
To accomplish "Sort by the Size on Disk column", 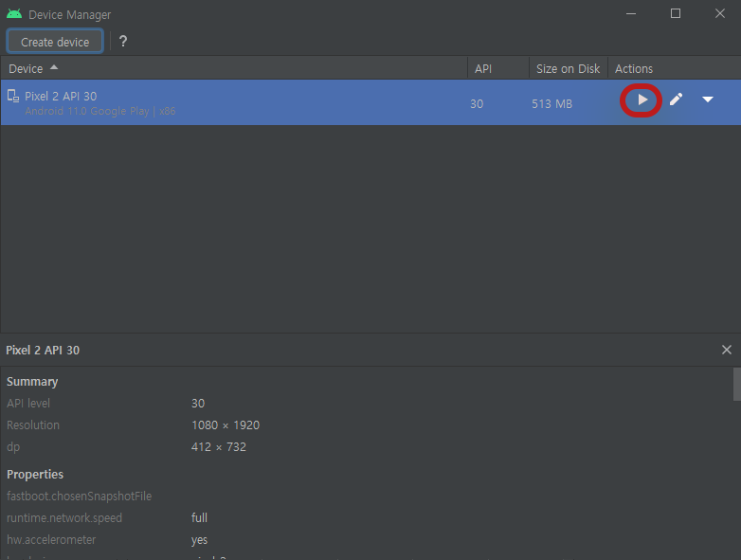I will click(568, 68).
